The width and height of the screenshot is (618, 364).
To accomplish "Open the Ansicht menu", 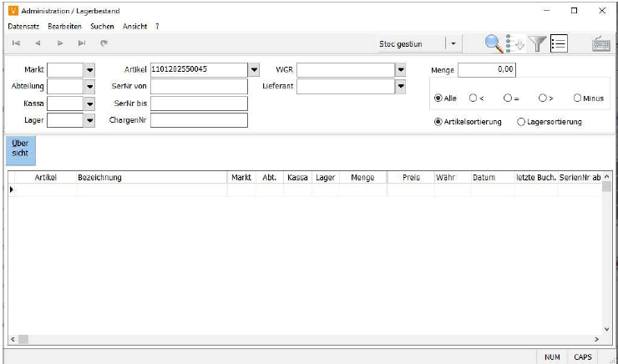I will (134, 27).
